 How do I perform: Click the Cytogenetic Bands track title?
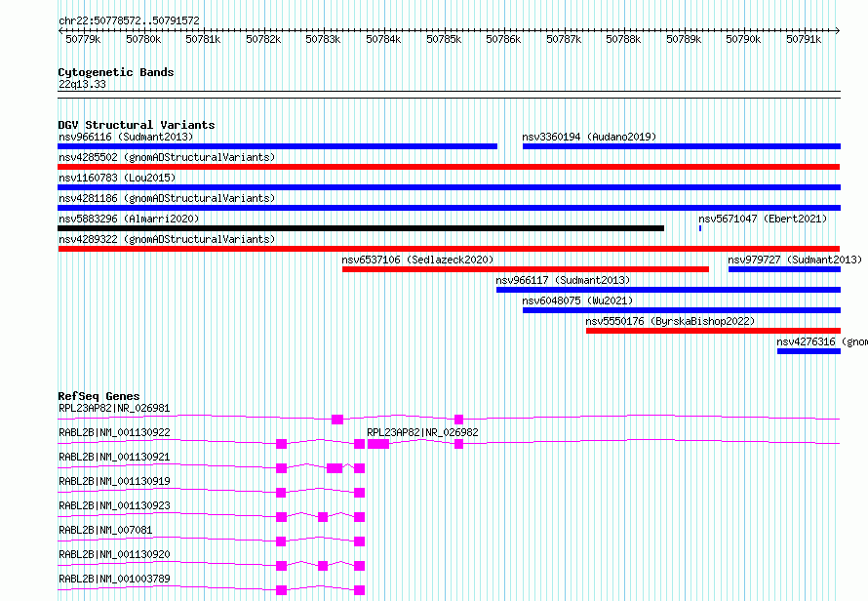tap(116, 72)
